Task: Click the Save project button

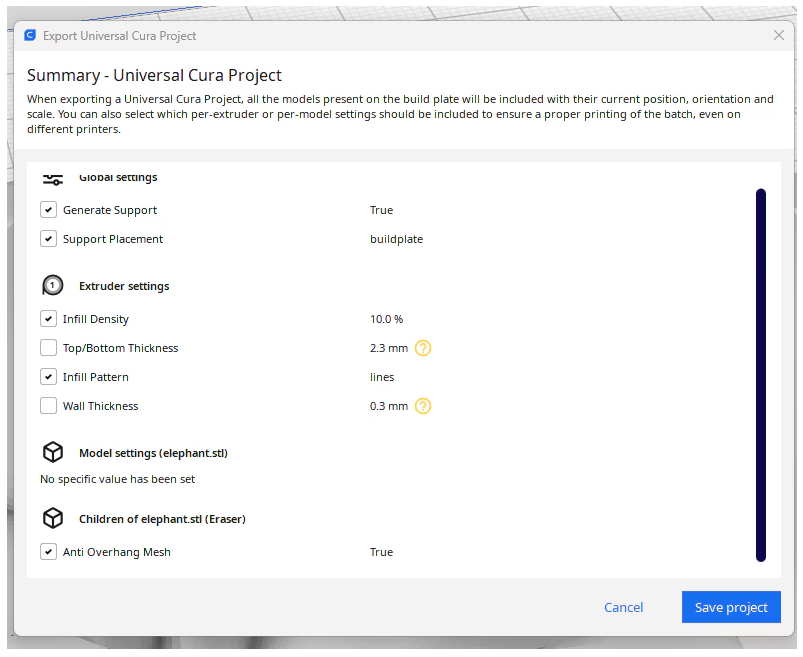Action: tap(730, 607)
